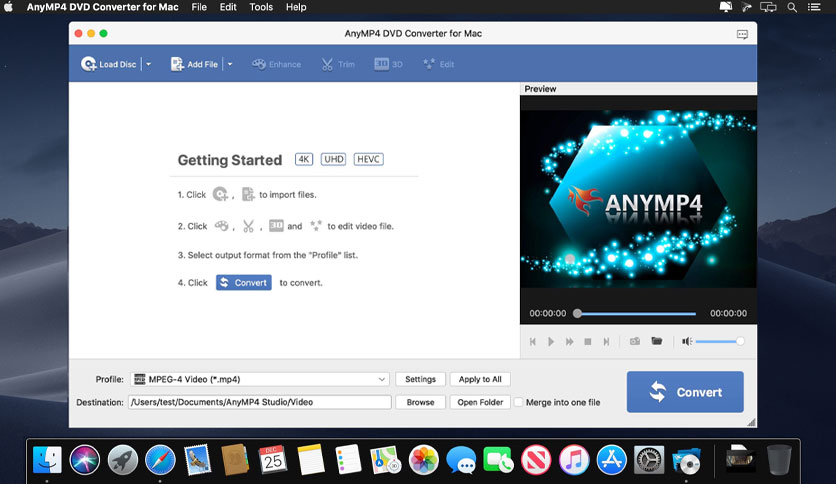The image size is (836, 484).
Task: Open Safari from the dock
Action: 160,459
